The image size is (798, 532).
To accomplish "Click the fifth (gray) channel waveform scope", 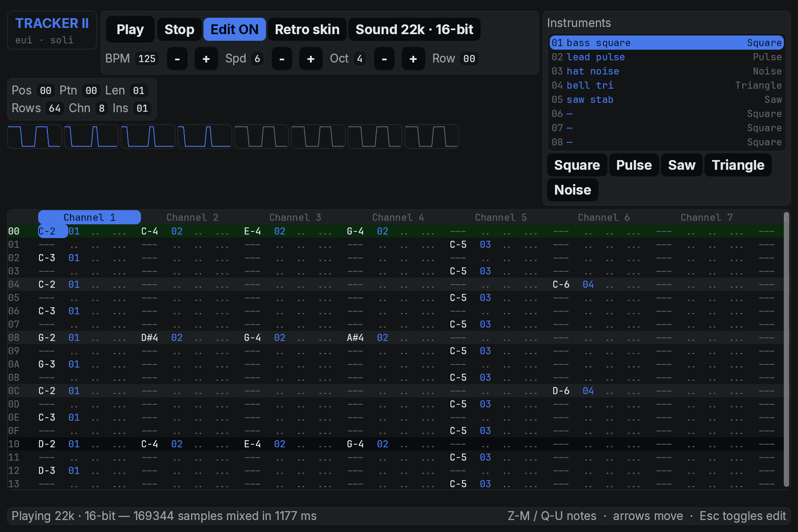I will [x=262, y=137].
